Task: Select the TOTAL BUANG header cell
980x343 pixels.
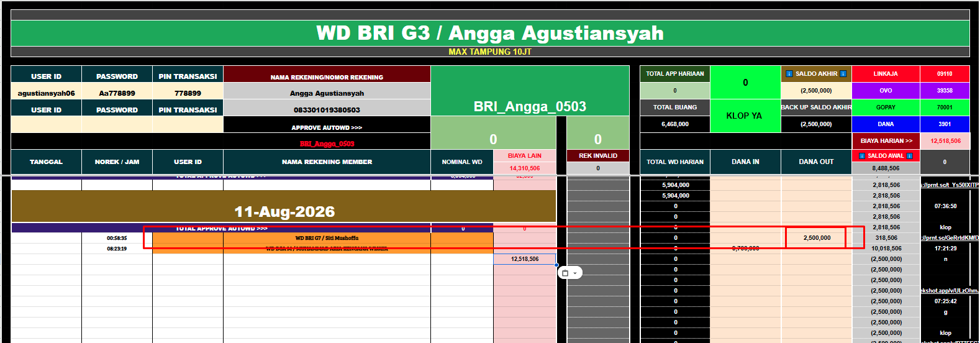Action: click(675, 107)
